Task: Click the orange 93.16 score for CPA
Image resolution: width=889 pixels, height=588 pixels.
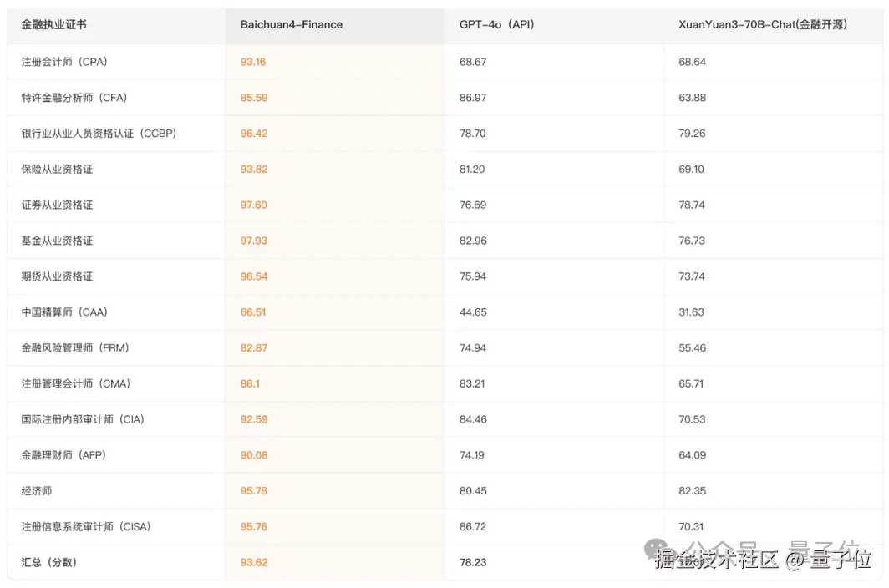Action: [253, 62]
